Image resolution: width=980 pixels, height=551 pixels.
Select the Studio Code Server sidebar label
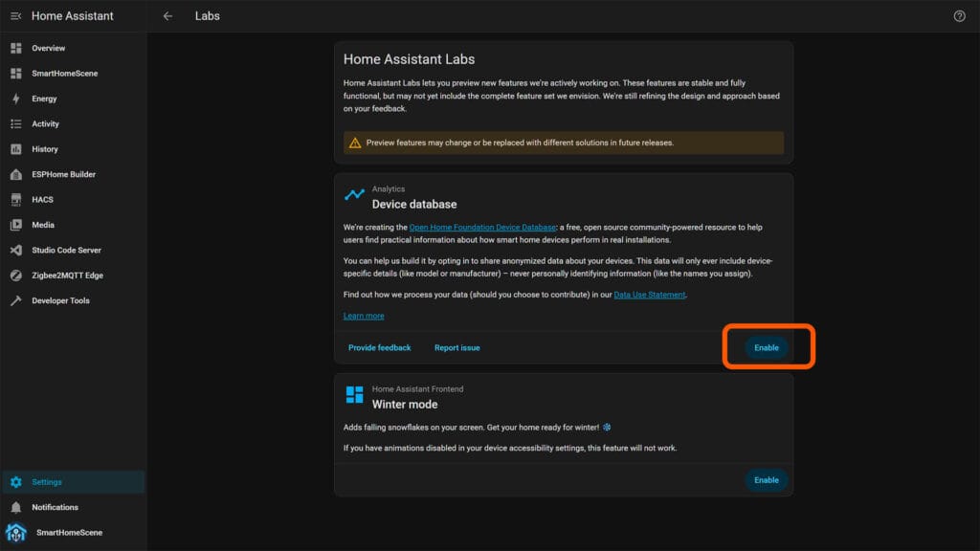point(66,250)
